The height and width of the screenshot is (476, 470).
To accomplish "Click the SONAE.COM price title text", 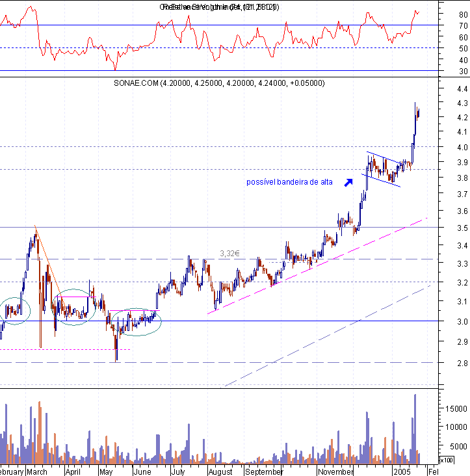I will pos(219,83).
